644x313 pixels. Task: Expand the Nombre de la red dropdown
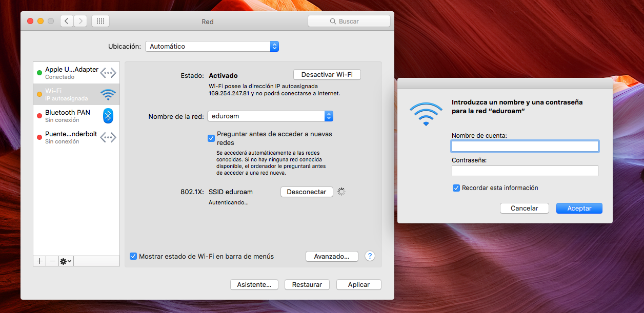(x=270, y=116)
